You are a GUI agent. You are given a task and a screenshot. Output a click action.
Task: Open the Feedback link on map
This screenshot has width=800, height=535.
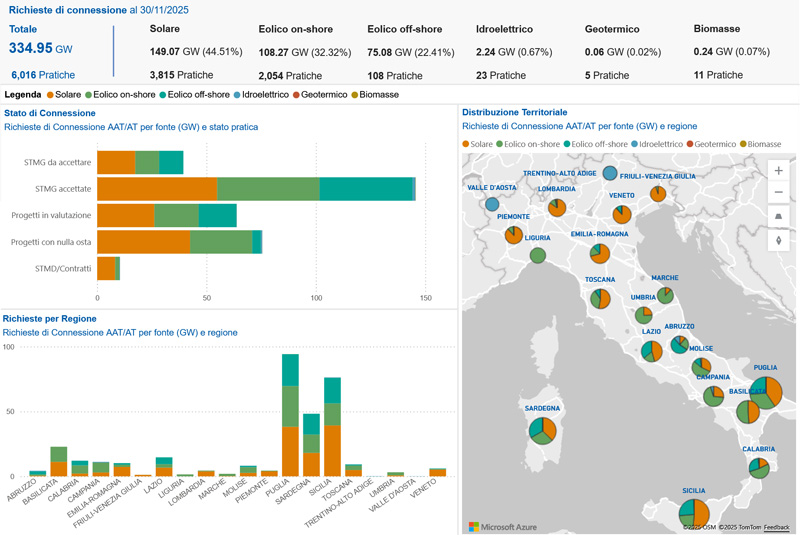tap(777, 527)
